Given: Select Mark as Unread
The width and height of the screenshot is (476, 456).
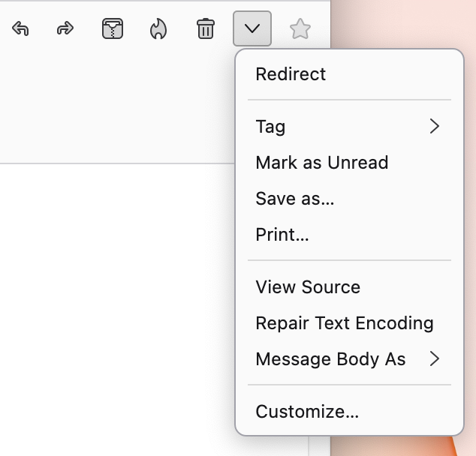Looking at the screenshot, I should point(349,163).
